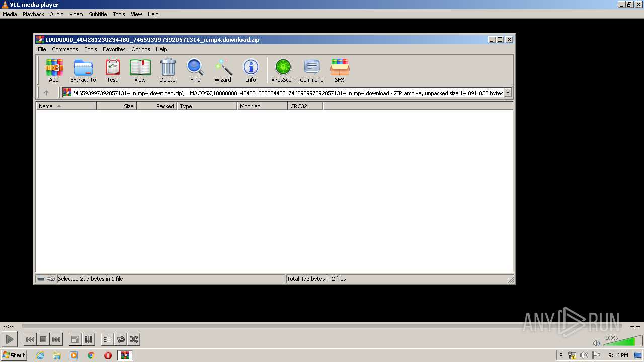644x362 pixels.
Task: Launch the Wizard tool
Action: (x=223, y=70)
